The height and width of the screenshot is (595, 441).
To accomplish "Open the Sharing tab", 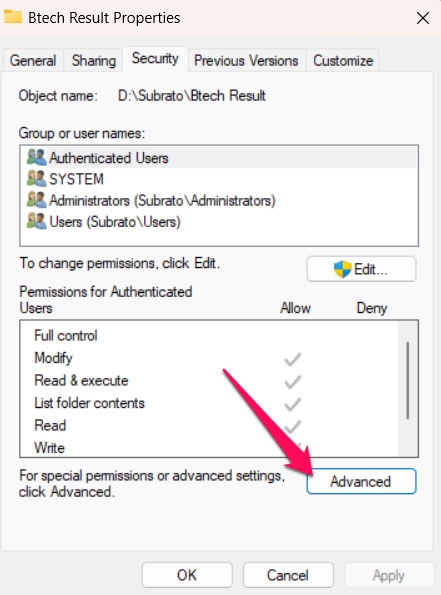I will click(94, 61).
